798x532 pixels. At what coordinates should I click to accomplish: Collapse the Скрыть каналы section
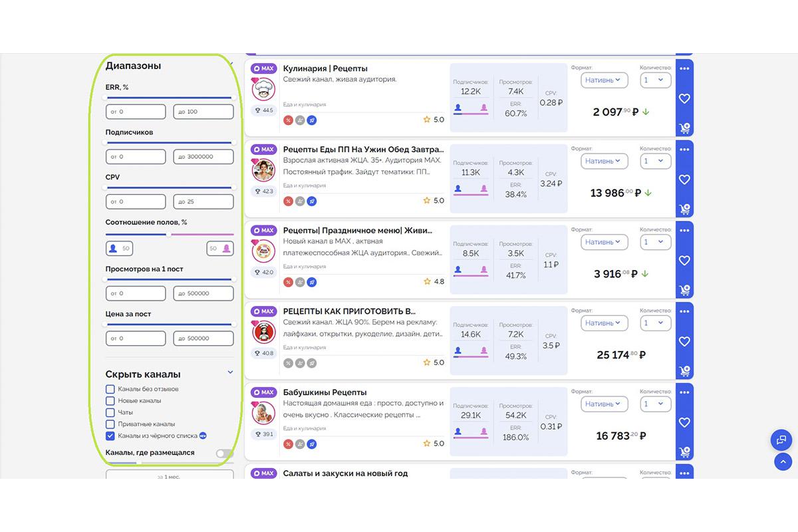pyautogui.click(x=230, y=372)
